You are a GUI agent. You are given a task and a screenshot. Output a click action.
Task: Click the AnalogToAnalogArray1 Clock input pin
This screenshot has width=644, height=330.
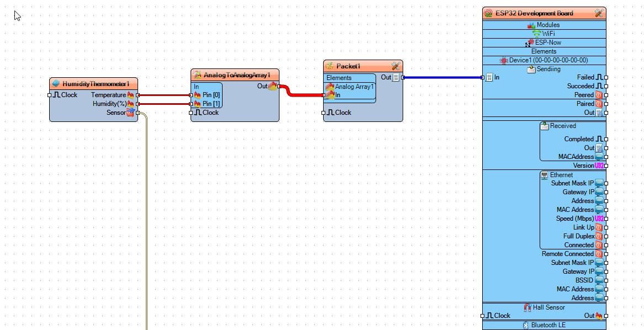click(x=191, y=113)
